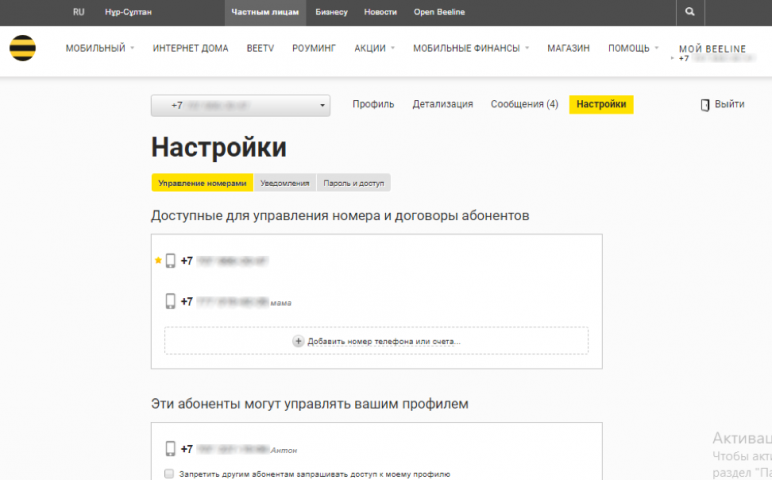Viewport: 772px width, 480px height.
Task: Select the RU language option
Action: coord(79,12)
